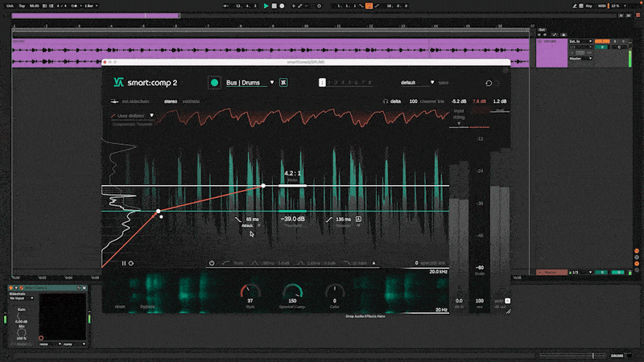
Task: Click the smart:comp 2 logo icon
Action: [118, 83]
